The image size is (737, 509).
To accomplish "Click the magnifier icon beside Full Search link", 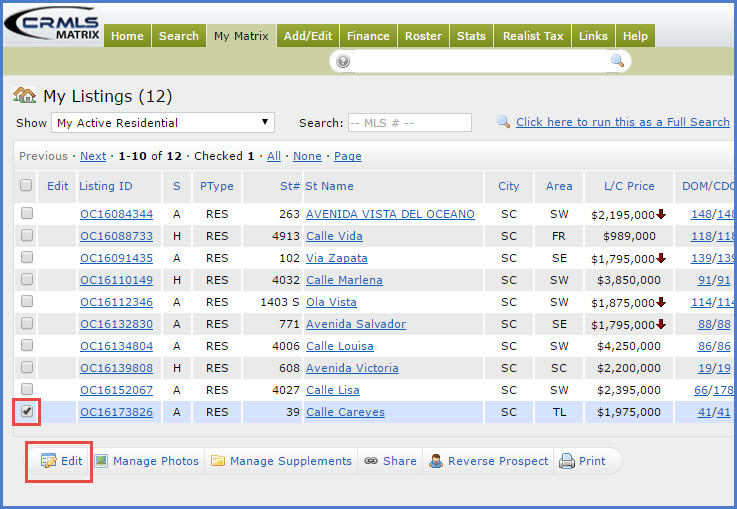I will [503, 122].
